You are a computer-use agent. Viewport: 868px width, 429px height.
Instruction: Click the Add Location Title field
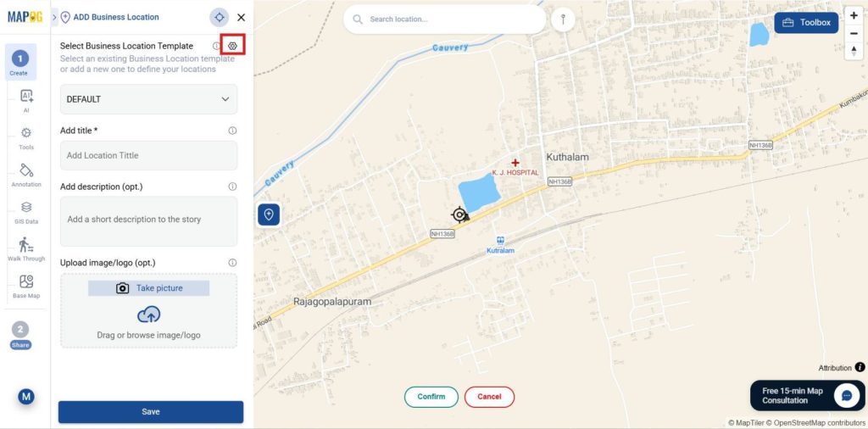pos(149,155)
